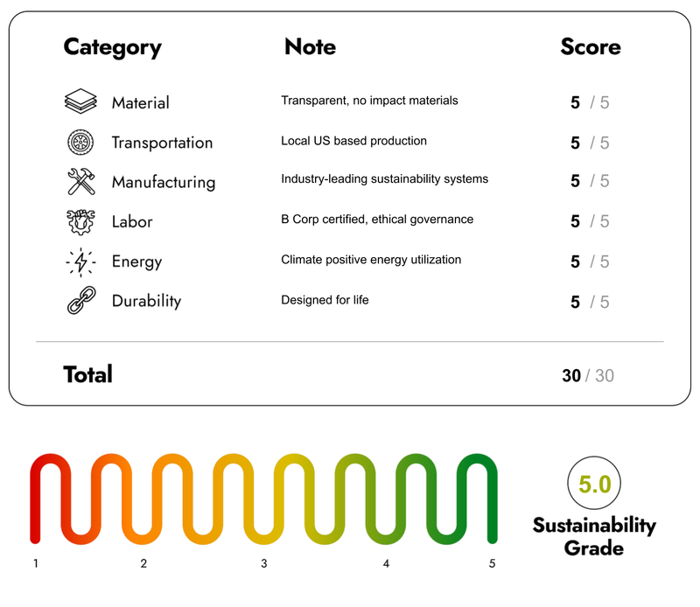This screenshot has height=607, width=700.
Task: Click the Sustainability Grade label
Action: (x=594, y=536)
